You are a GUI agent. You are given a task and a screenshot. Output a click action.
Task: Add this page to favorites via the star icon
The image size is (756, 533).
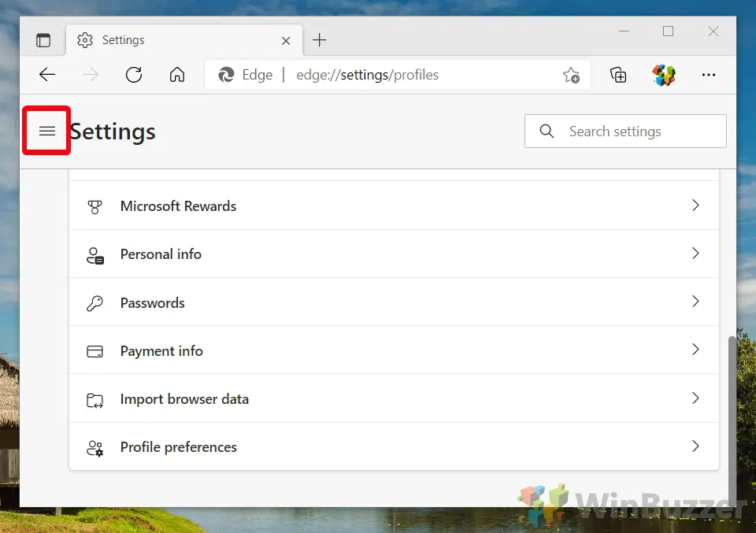tap(571, 75)
